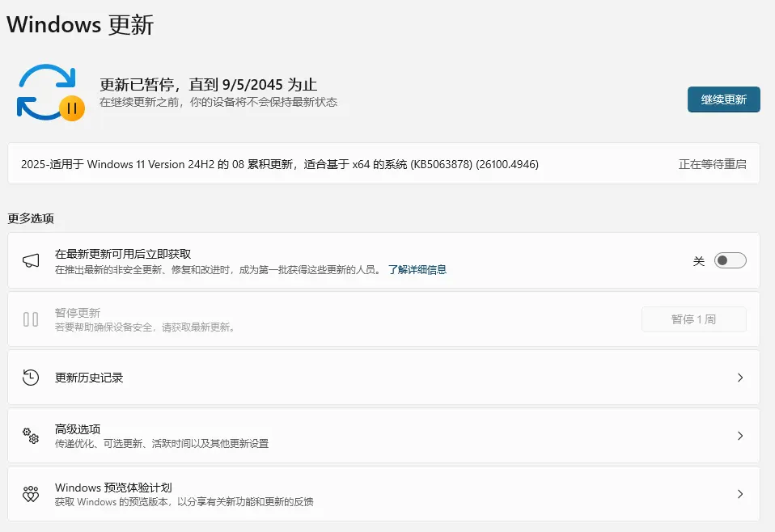Open the 更新历史记录 label
The height and width of the screenshot is (532, 775).
tap(89, 378)
